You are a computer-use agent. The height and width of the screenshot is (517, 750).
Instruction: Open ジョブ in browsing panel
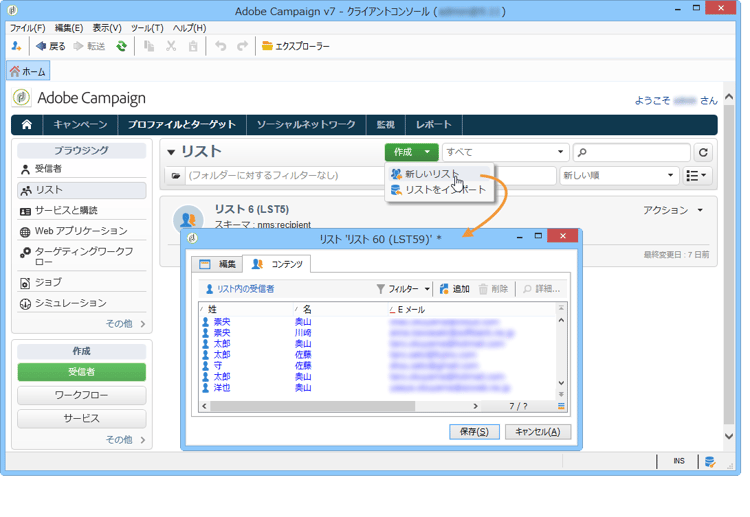82,282
